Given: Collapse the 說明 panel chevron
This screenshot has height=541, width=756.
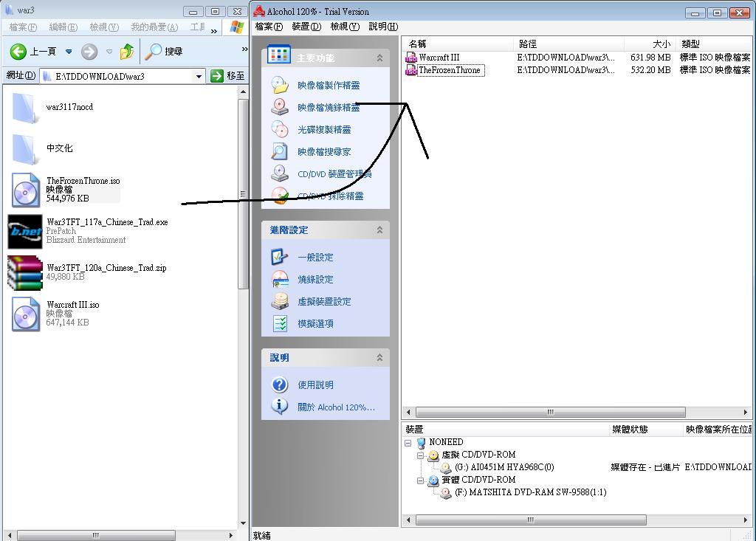Looking at the screenshot, I should (x=380, y=357).
